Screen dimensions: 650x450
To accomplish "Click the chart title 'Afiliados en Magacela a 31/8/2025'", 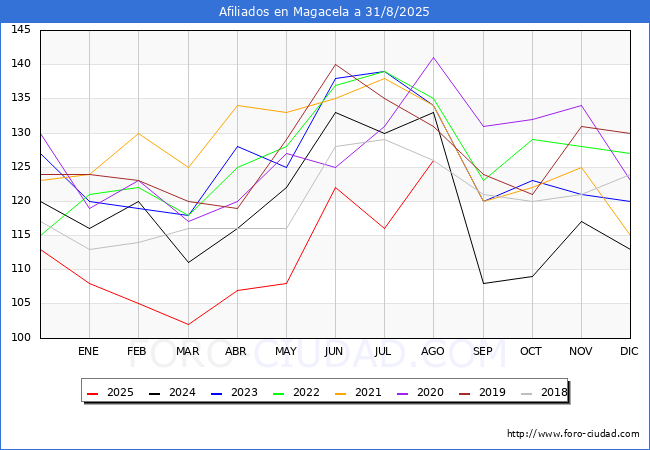I will pyautogui.click(x=324, y=12).
